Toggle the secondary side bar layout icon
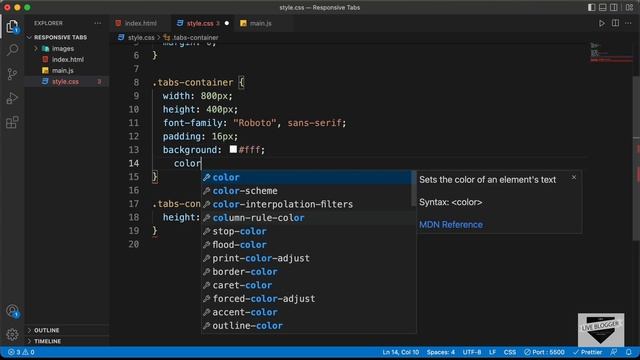 pyautogui.click(x=613, y=7)
